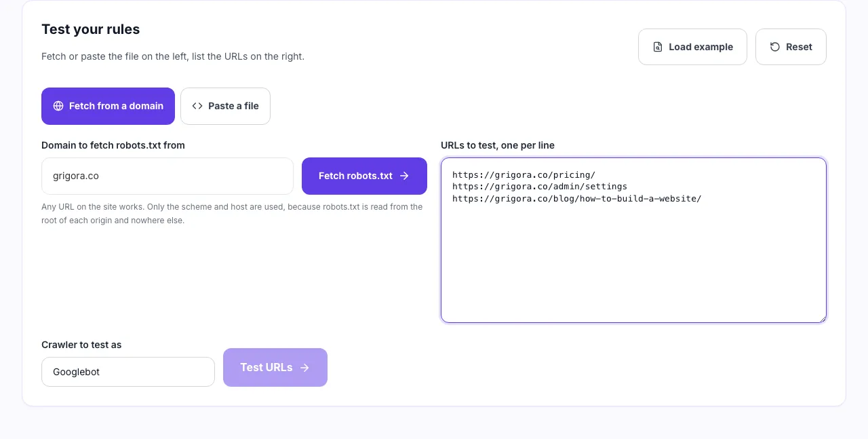Click the arrow icon on Test URLs
The image size is (868, 439).
pyautogui.click(x=304, y=368)
